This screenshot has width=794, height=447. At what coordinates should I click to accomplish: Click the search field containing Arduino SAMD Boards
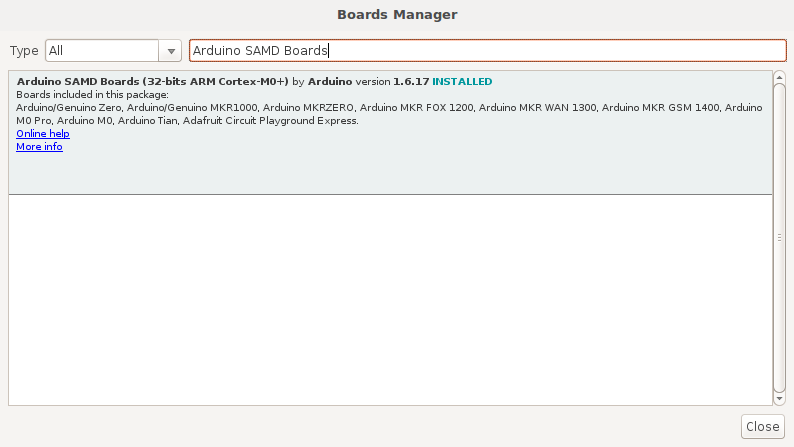point(488,51)
